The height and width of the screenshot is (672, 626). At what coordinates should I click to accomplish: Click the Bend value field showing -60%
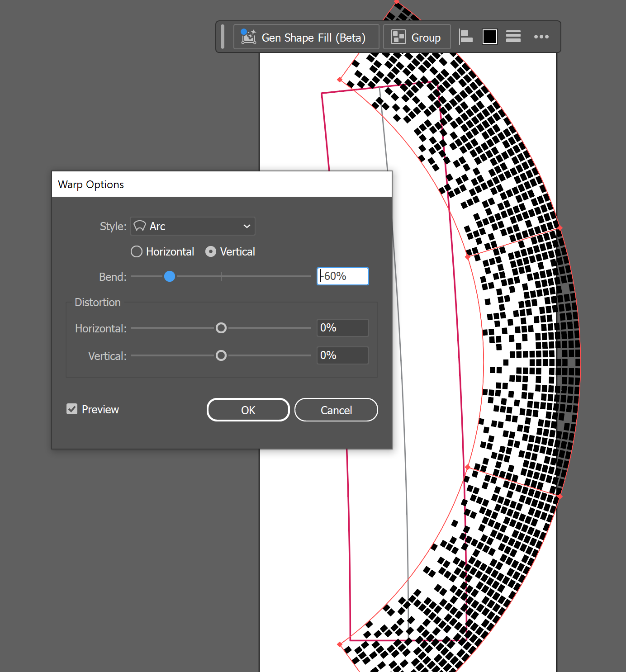coord(343,276)
